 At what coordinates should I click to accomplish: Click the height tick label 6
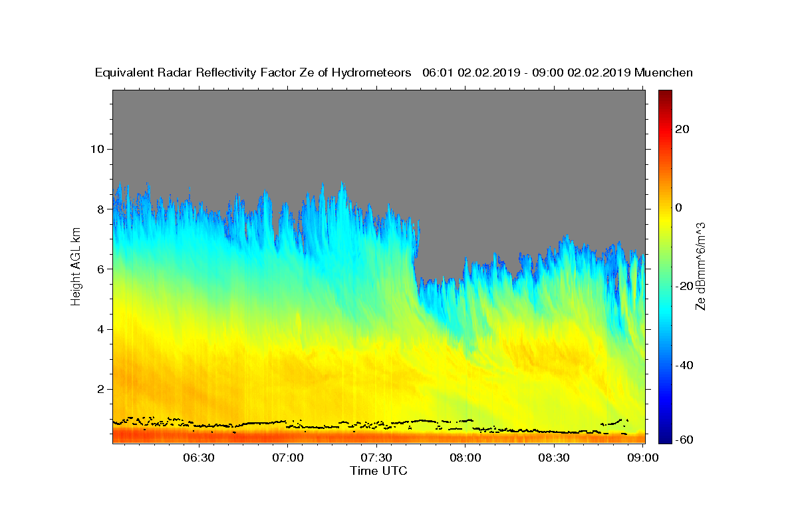click(100, 269)
